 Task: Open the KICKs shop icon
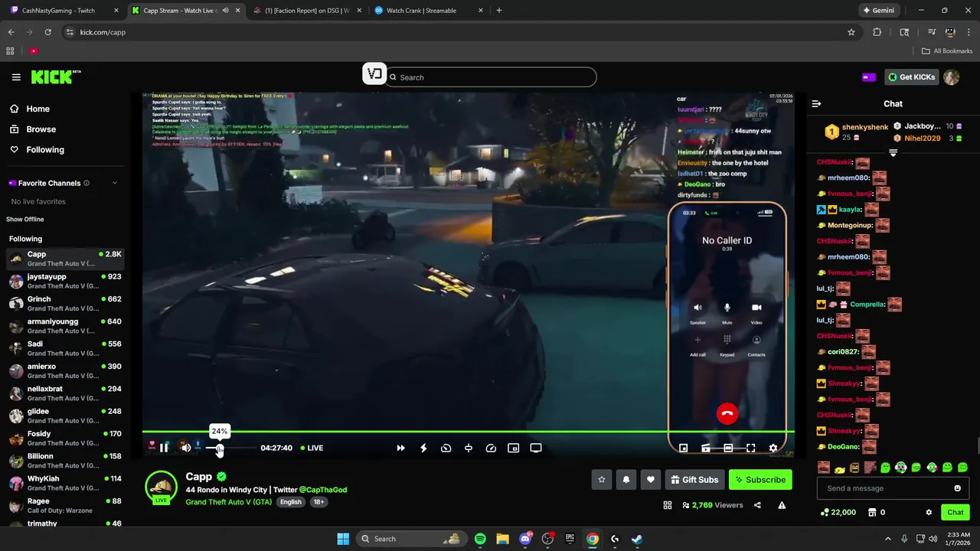[x=872, y=513]
